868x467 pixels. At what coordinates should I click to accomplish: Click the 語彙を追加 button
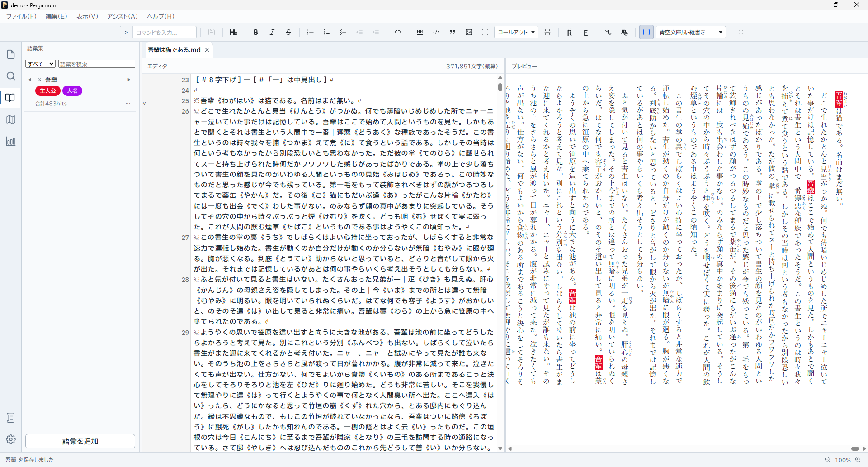80,441
